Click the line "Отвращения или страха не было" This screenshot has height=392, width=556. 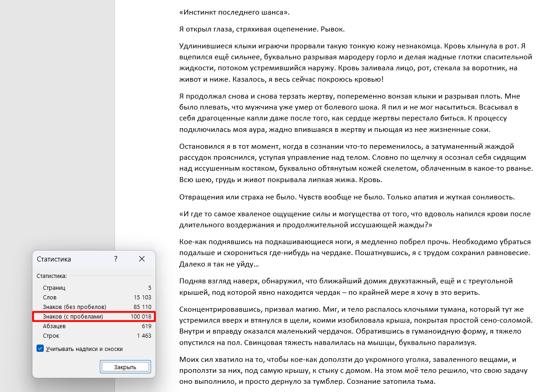pyautogui.click(x=347, y=197)
